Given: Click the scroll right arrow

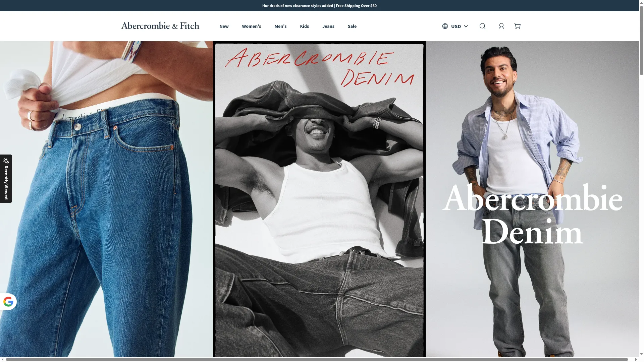Looking at the screenshot, I should coord(636,359).
